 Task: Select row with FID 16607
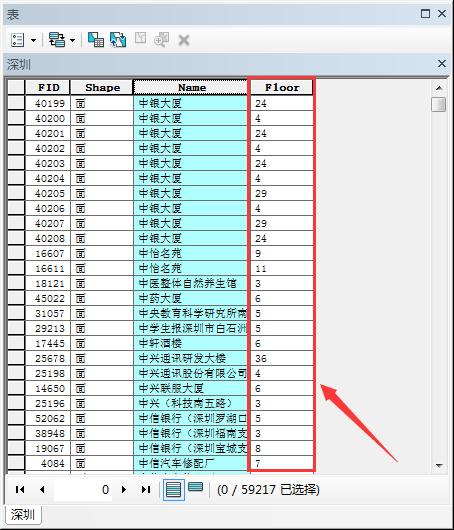tap(16, 253)
